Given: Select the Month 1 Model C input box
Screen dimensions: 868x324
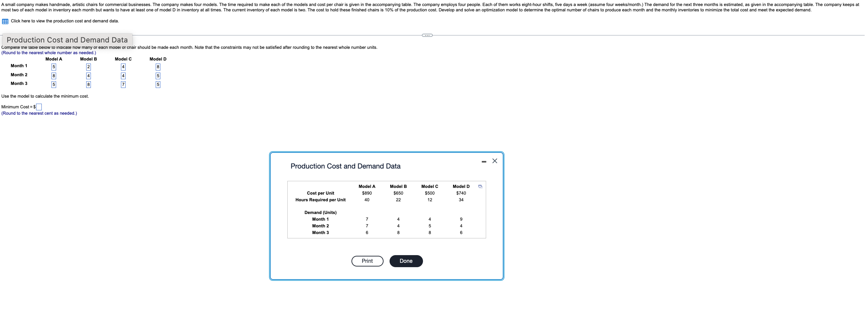Looking at the screenshot, I should (123, 67).
